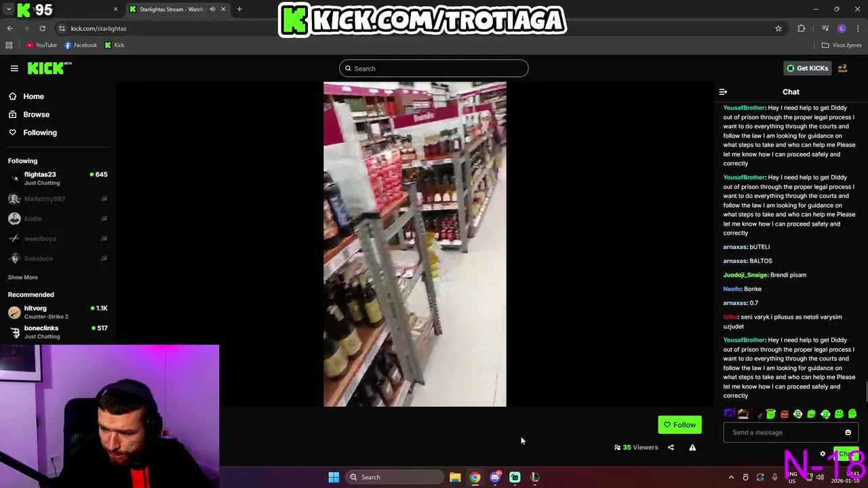Click the Get KICKs button
The height and width of the screenshot is (488, 868).
(807, 68)
